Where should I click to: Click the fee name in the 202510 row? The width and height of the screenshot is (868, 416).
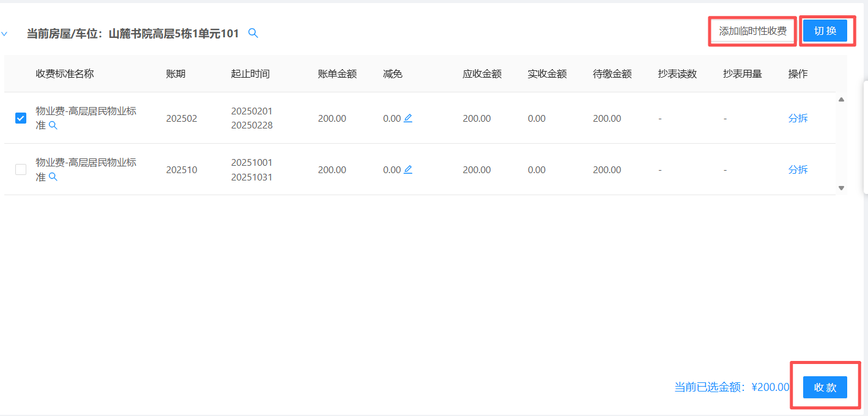[86, 163]
